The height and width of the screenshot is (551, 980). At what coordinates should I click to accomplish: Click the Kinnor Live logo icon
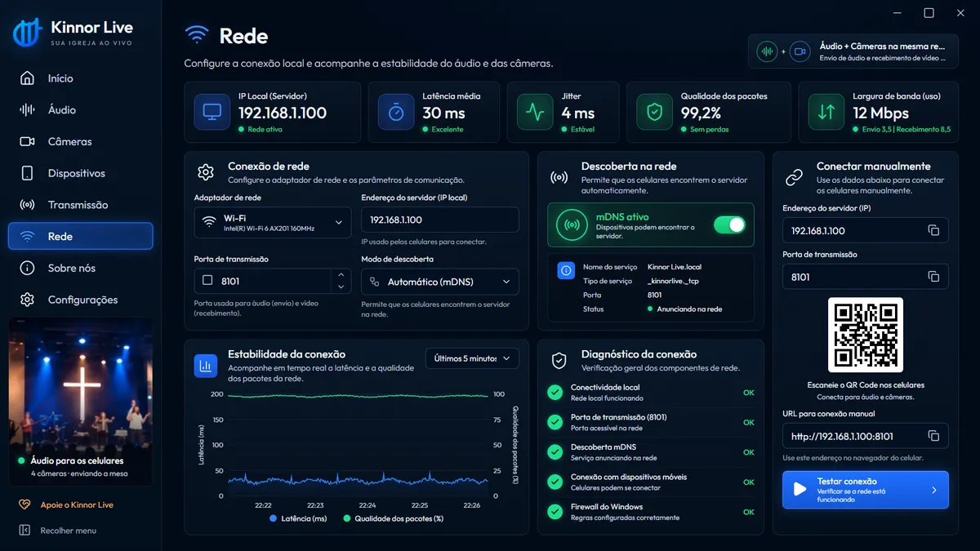coord(27,33)
